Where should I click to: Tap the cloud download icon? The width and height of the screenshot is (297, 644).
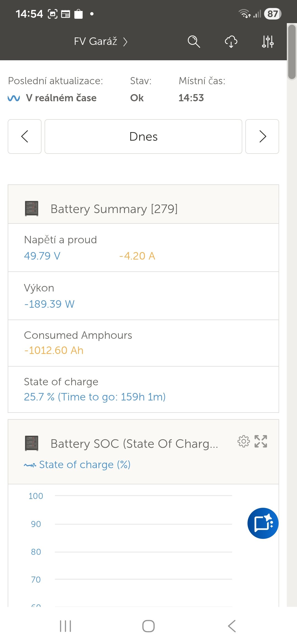pyautogui.click(x=231, y=42)
